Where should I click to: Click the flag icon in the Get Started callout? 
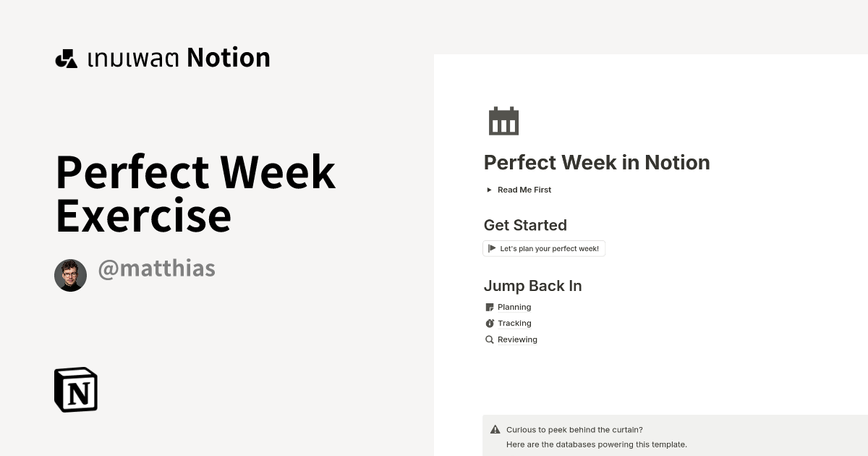pos(491,248)
